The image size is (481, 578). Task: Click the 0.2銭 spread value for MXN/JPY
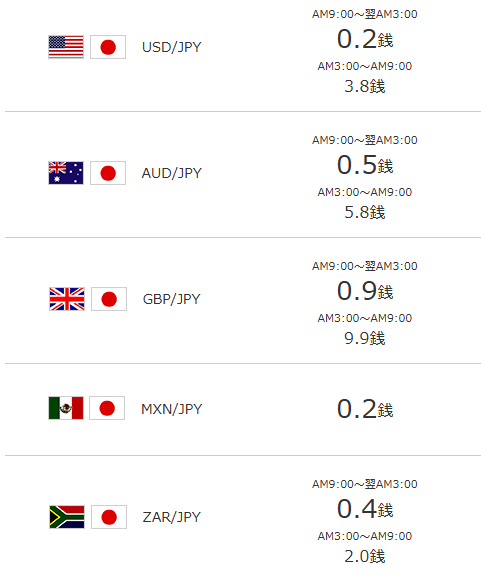click(365, 409)
